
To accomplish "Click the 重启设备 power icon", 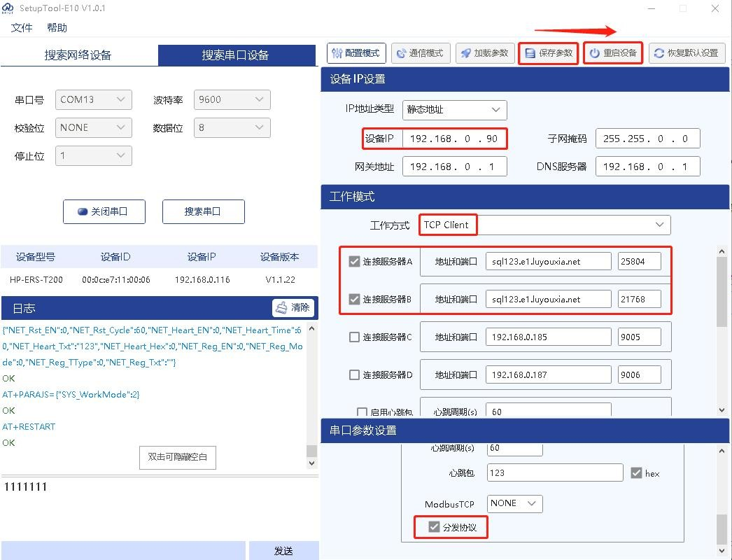I will click(594, 53).
